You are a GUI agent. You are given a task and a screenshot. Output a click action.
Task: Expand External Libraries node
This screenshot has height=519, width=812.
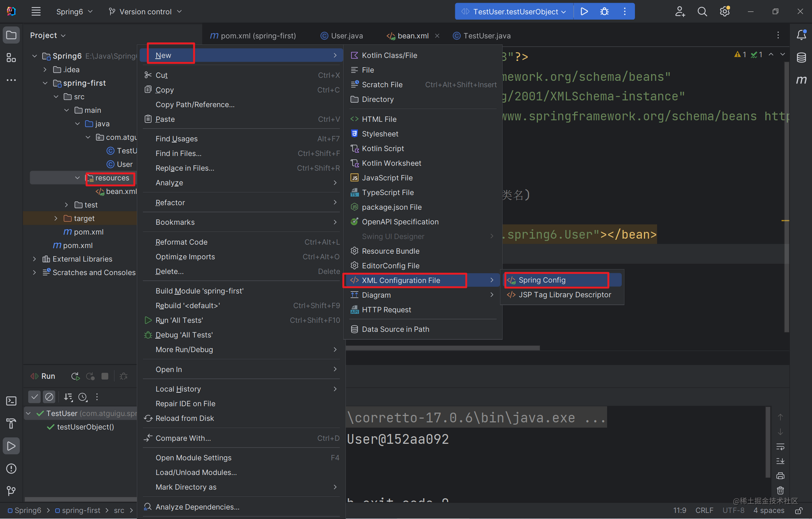[35, 259]
